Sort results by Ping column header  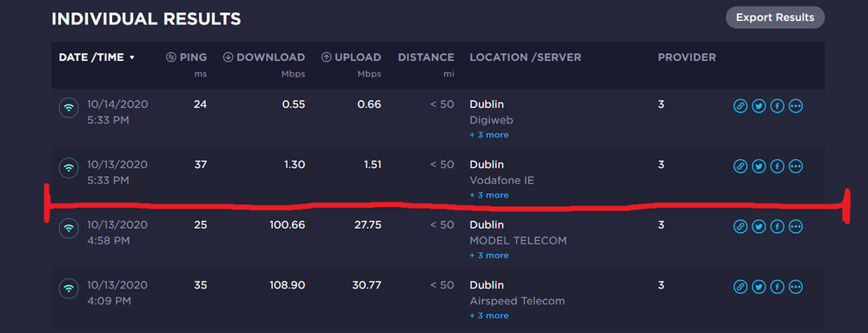[187, 57]
